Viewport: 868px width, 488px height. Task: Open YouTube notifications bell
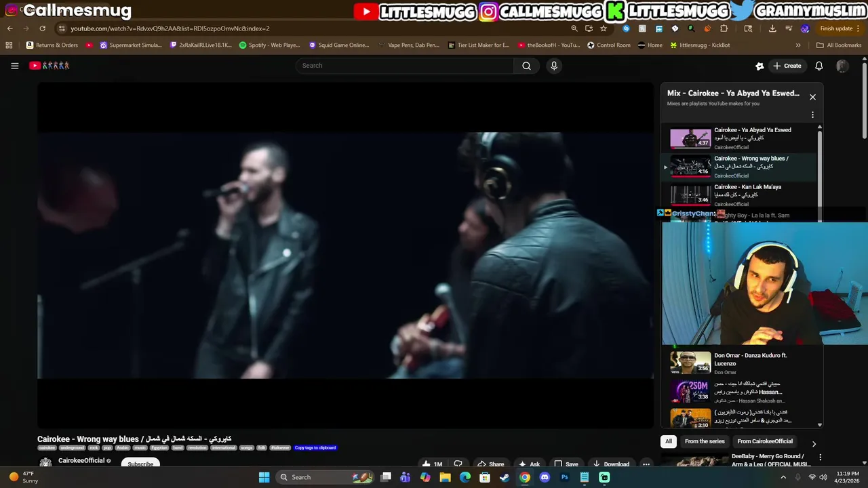point(818,66)
